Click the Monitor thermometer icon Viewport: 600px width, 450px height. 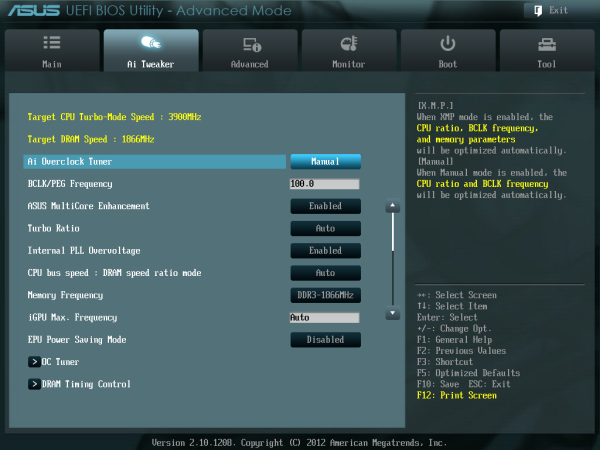point(349,44)
